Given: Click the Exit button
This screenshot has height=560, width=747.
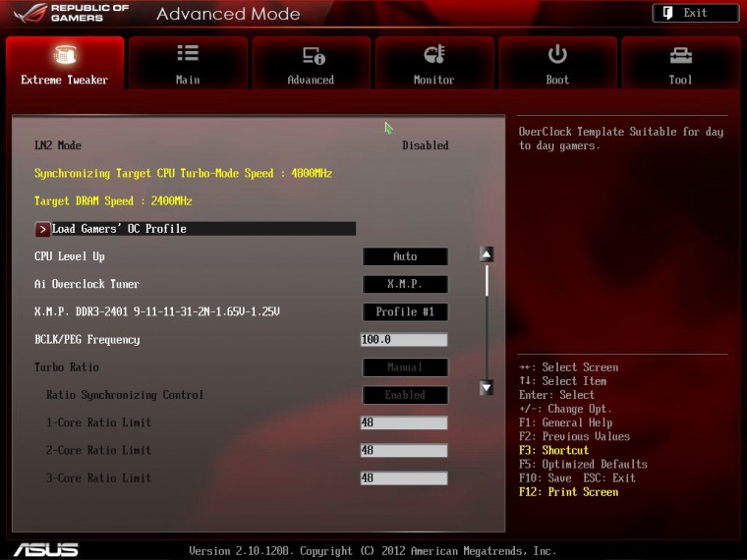Looking at the screenshot, I should click(695, 13).
